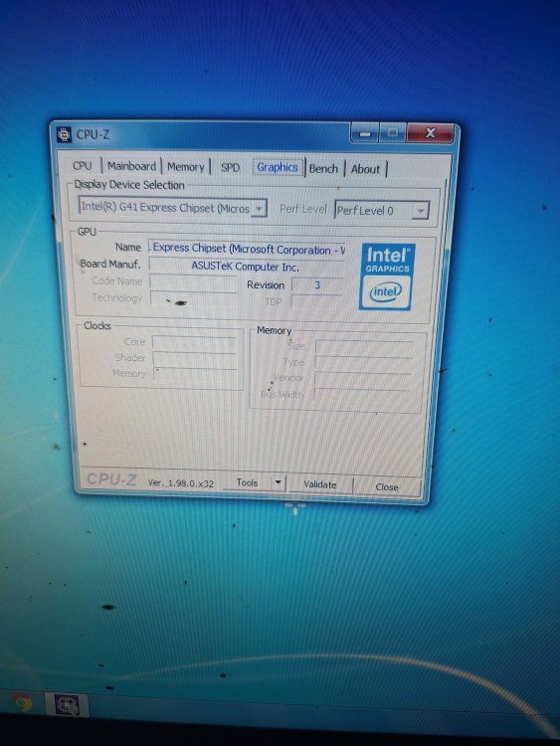
Task: Open the Mainboard tab
Action: pyautogui.click(x=131, y=166)
